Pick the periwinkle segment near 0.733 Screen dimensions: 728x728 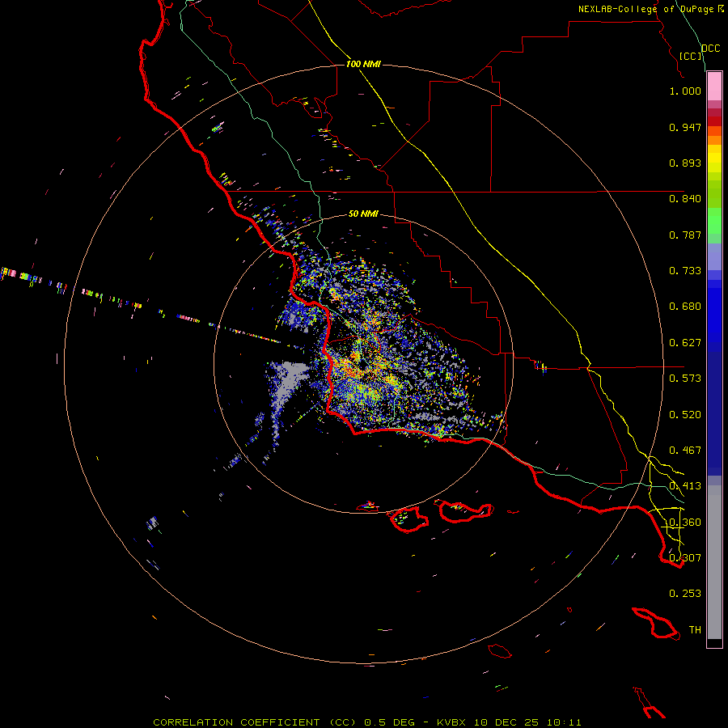pyautogui.click(x=714, y=257)
